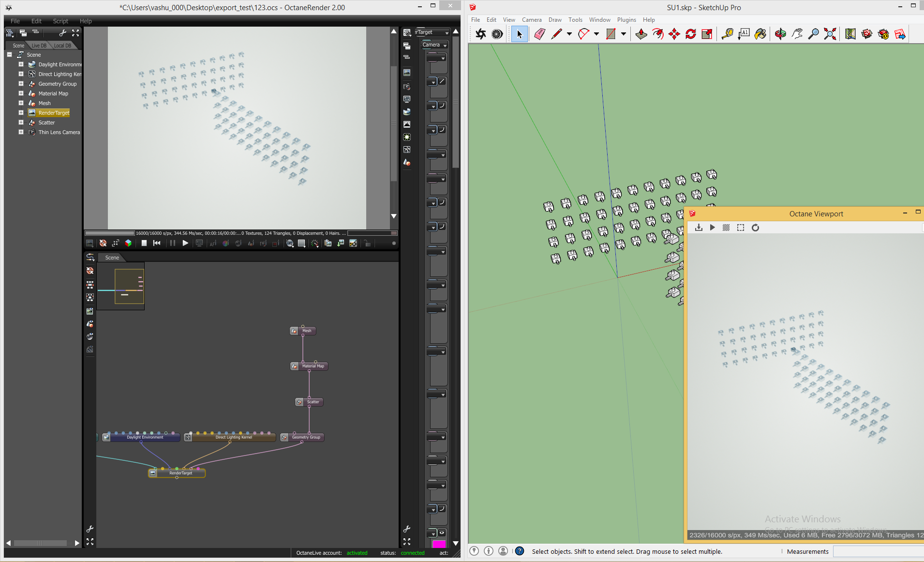The width and height of the screenshot is (924, 562).
Task: Open the SketchUp Camera menu
Action: tap(532, 20)
